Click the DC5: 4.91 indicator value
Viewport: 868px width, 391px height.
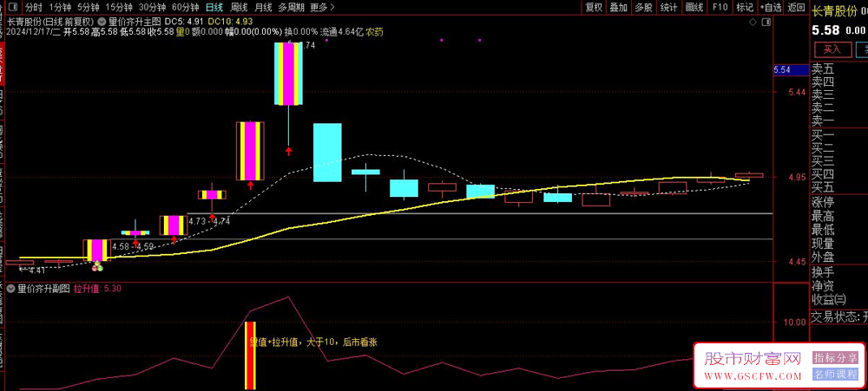pyautogui.click(x=184, y=22)
